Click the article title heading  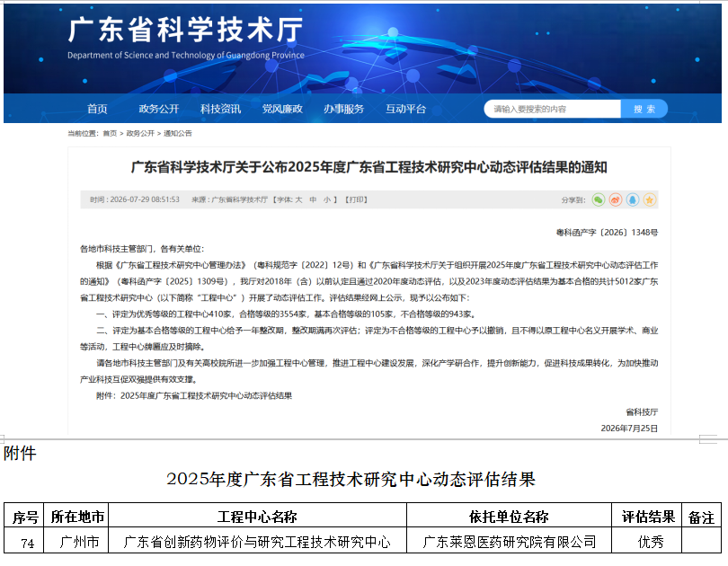[369, 167]
